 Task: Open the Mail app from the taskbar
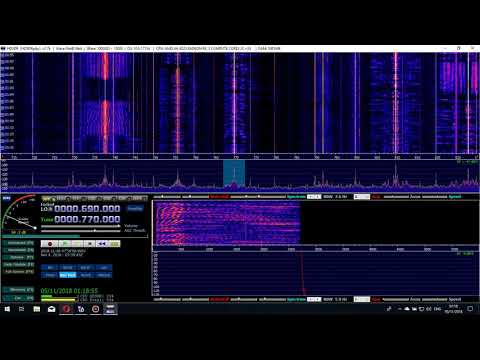point(51,309)
